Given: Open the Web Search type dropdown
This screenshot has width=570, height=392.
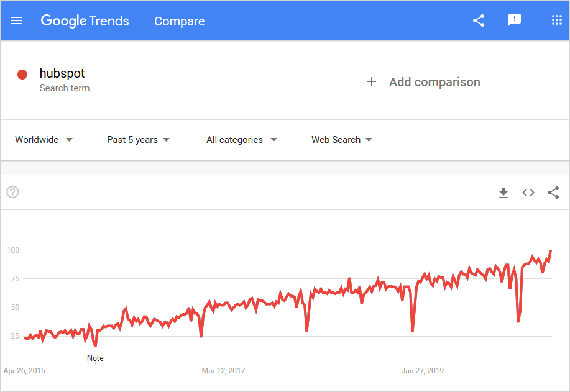Looking at the screenshot, I should point(342,140).
